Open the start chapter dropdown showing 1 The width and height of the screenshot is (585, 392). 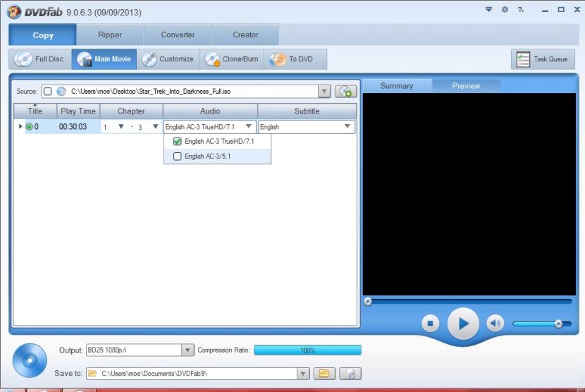[121, 127]
